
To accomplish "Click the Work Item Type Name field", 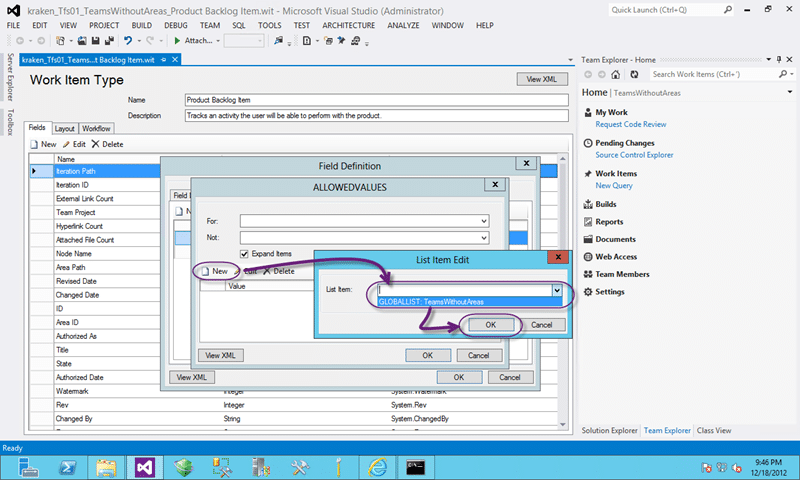I will 377,100.
